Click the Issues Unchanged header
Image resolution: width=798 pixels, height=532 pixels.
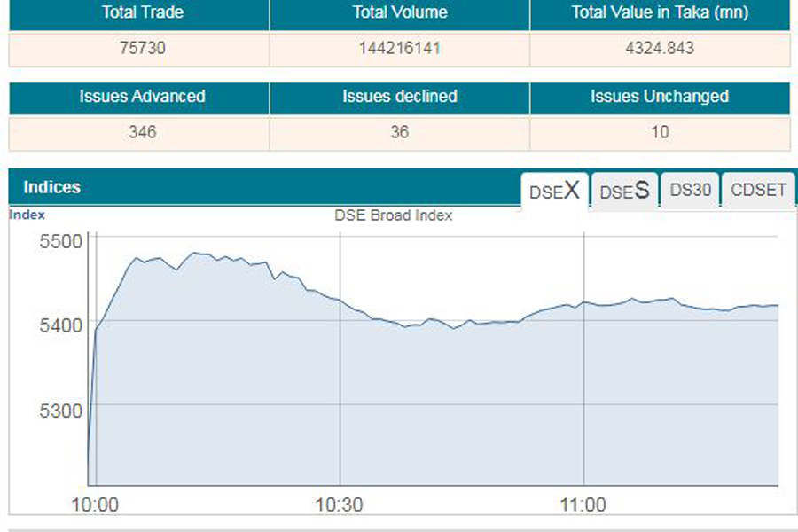660,97
